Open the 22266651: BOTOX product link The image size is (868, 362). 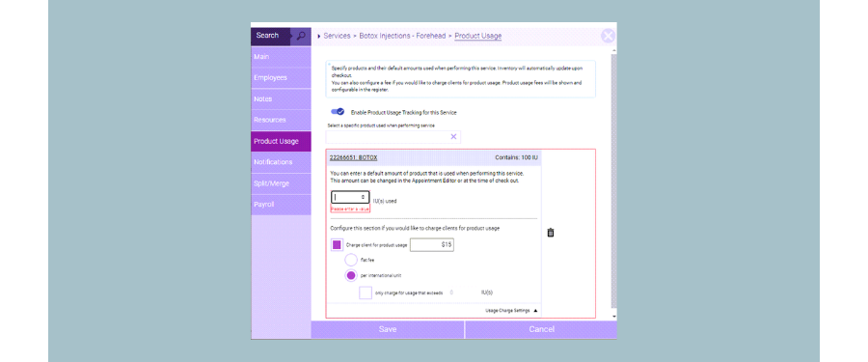click(353, 158)
